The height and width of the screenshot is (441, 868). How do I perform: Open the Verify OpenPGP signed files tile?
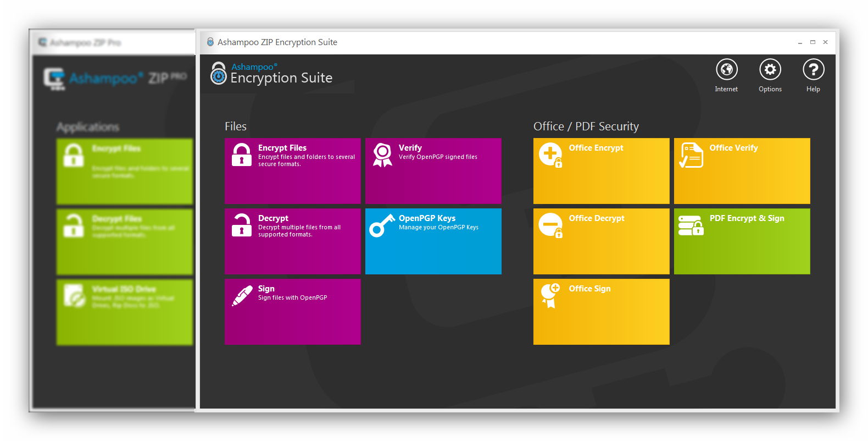tap(433, 171)
